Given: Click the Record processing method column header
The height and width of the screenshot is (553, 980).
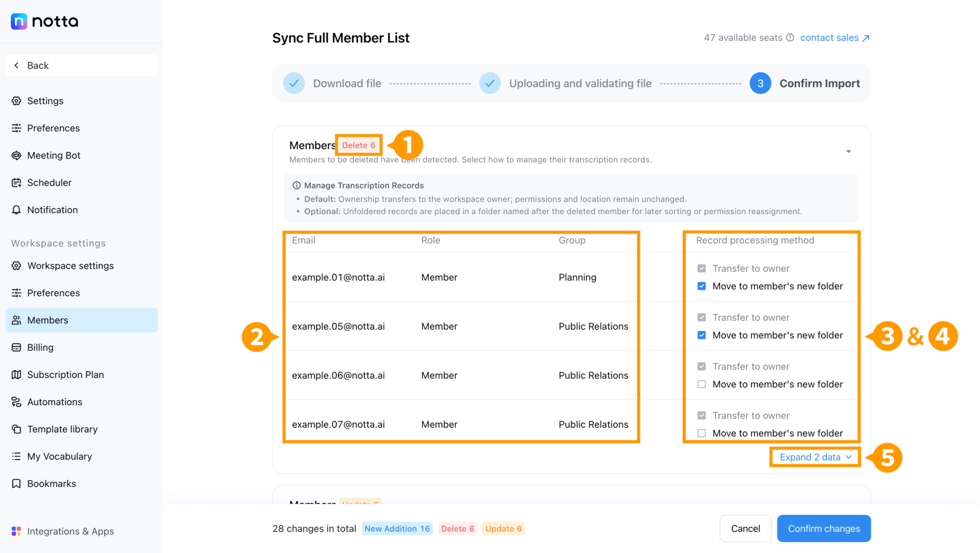Looking at the screenshot, I should pos(755,240).
